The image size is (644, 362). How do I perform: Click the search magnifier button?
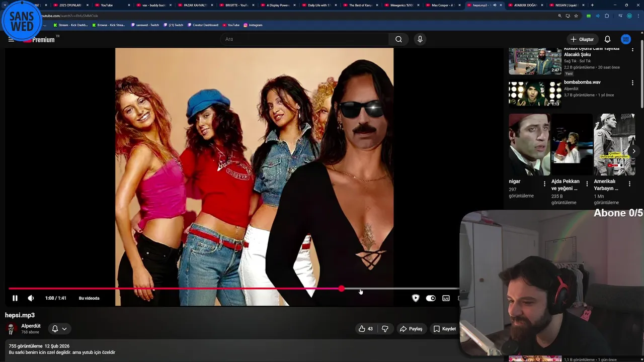pyautogui.click(x=398, y=39)
